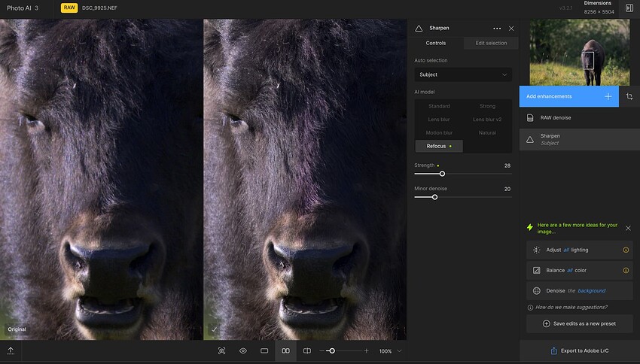Export to Adobe LrC
Viewport: 640px width, 364px height.
(x=580, y=350)
